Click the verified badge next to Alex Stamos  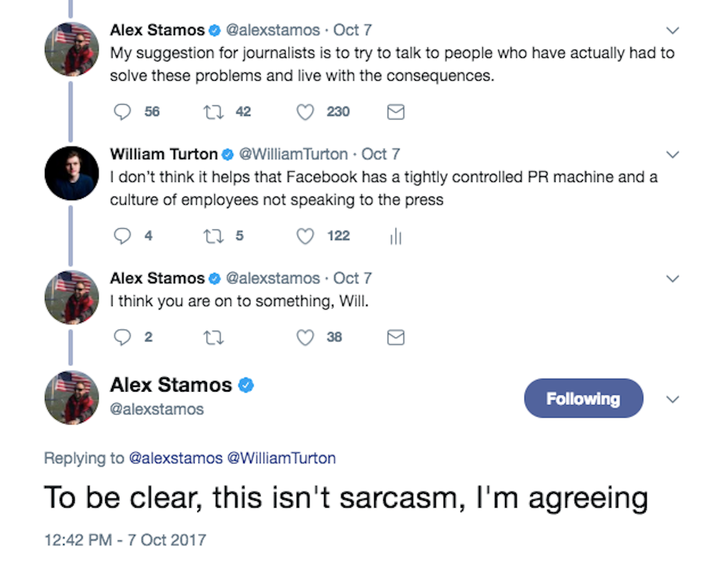[214, 30]
